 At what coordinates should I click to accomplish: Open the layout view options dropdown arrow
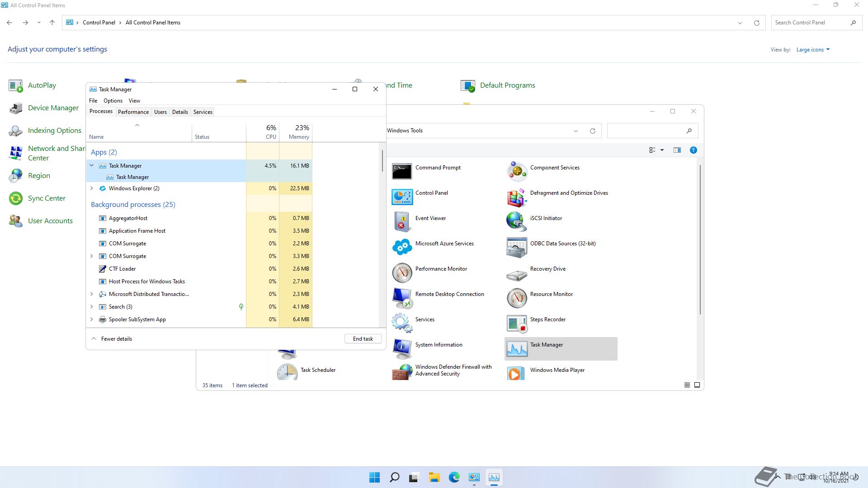coord(662,150)
